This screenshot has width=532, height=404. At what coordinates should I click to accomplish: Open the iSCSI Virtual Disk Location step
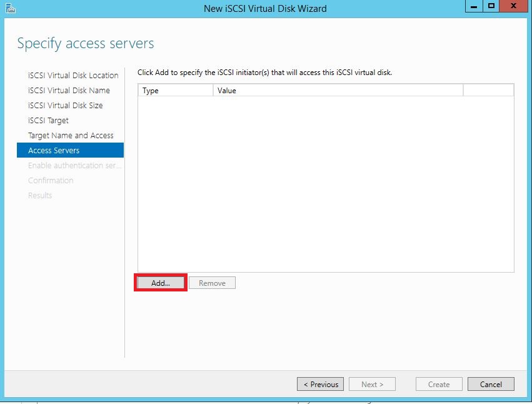click(x=73, y=75)
